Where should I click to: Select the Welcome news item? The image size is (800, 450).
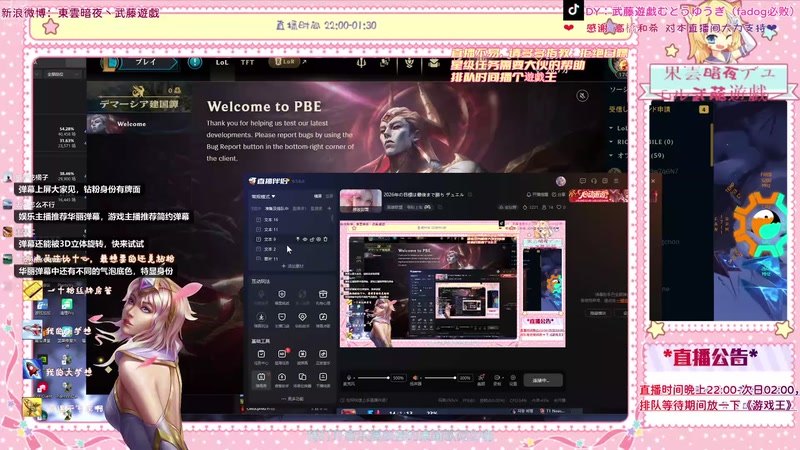(x=138, y=124)
